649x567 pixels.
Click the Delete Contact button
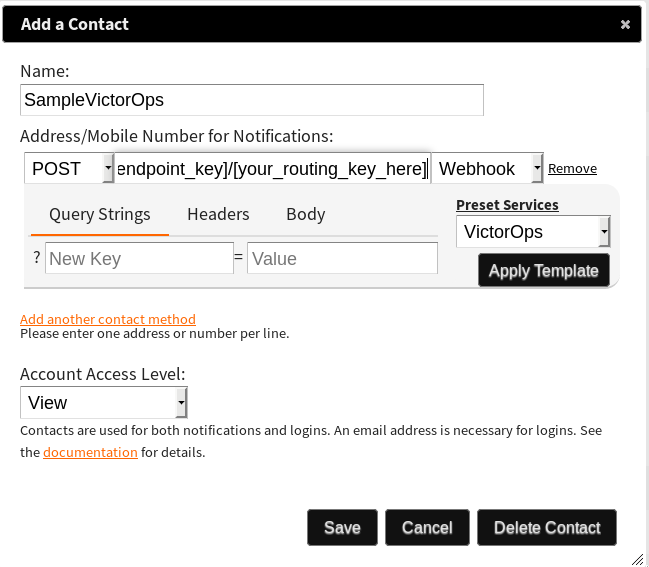tap(547, 528)
